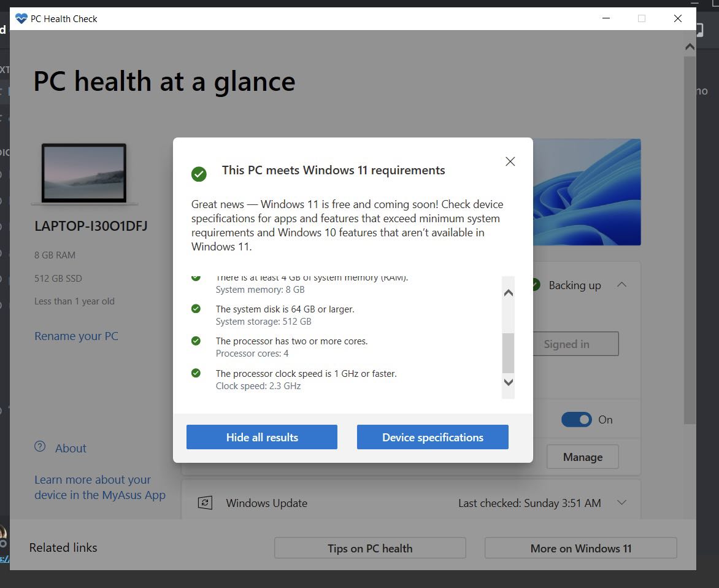Click 'Last checked: Sunday 3:51 AM' text
719x588 pixels.
pos(529,503)
